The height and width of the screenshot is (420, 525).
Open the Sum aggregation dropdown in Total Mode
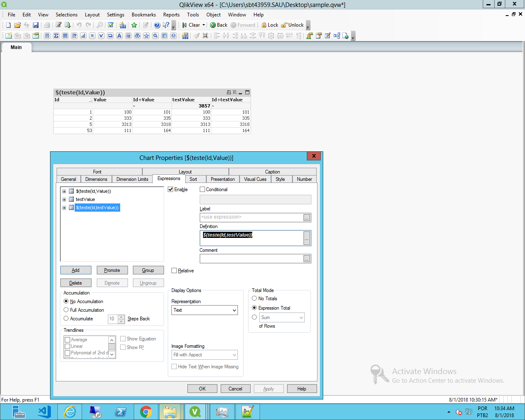point(282,317)
